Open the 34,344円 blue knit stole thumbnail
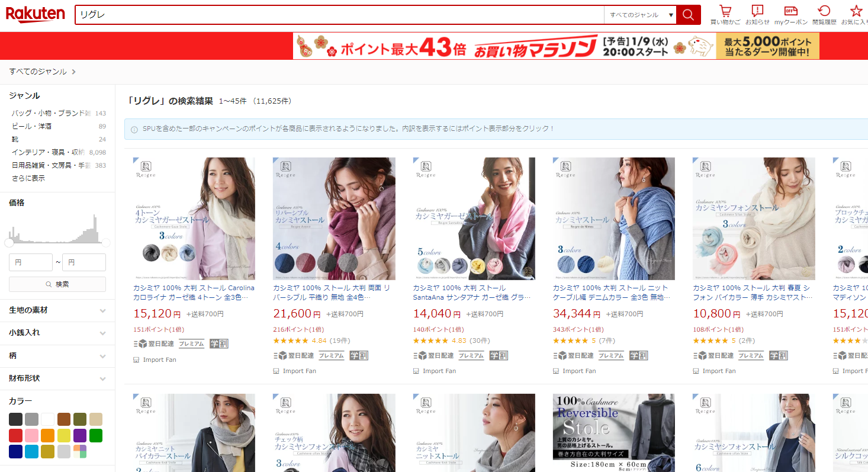This screenshot has width=868, height=472. click(613, 219)
